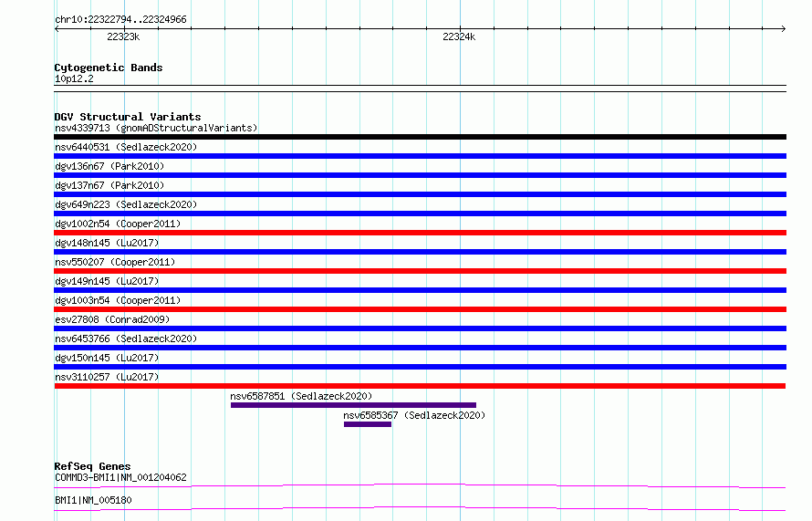Open variant nsv6585367 (Sedlazeck2020) label
The image size is (812, 521).
pos(414,415)
